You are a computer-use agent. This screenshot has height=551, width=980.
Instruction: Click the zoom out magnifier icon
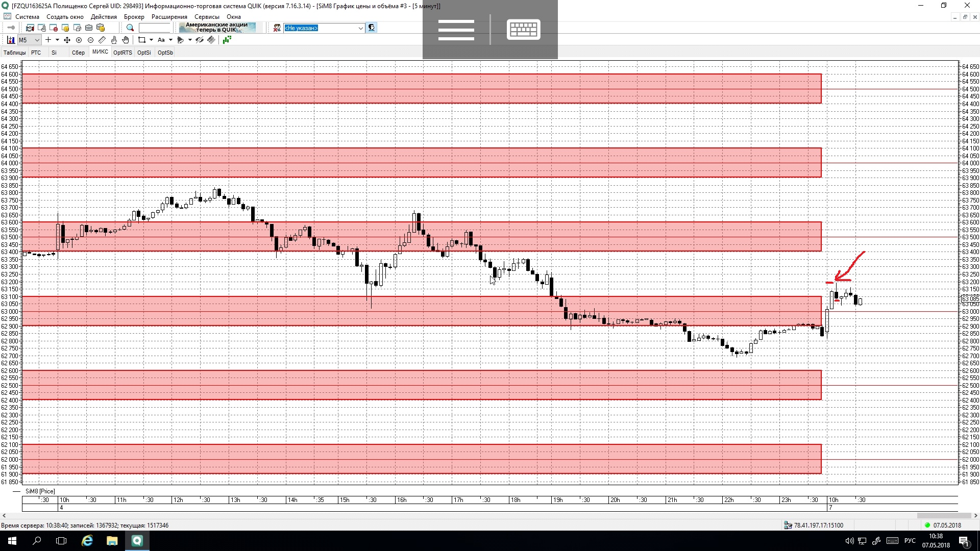click(90, 40)
